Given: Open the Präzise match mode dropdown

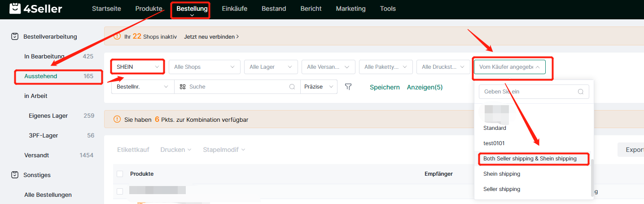Looking at the screenshot, I should click(x=319, y=87).
